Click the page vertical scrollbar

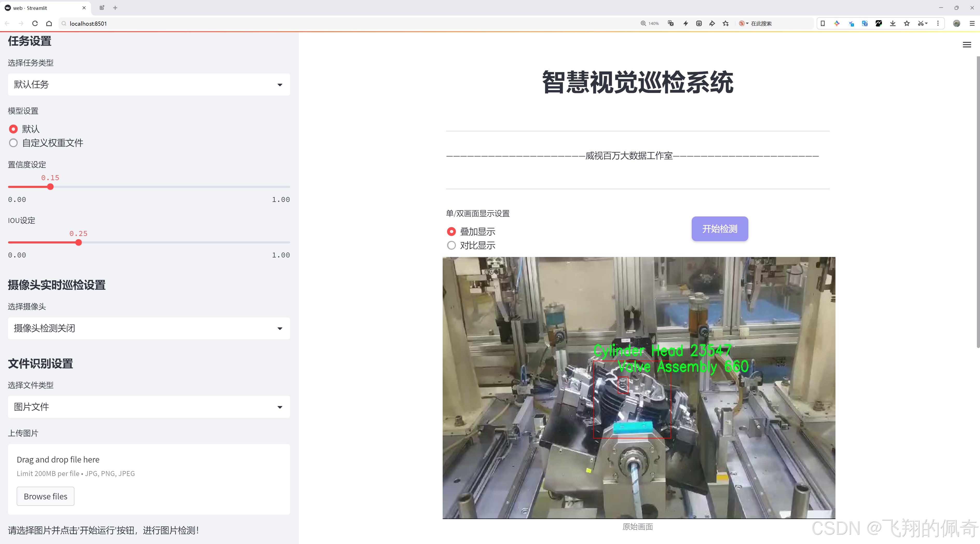[x=978, y=202]
